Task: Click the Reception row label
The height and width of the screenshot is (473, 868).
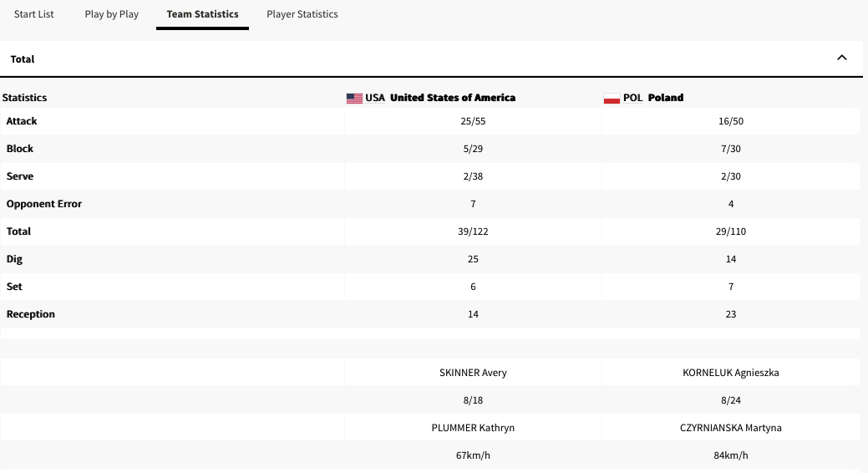Action: [30, 314]
